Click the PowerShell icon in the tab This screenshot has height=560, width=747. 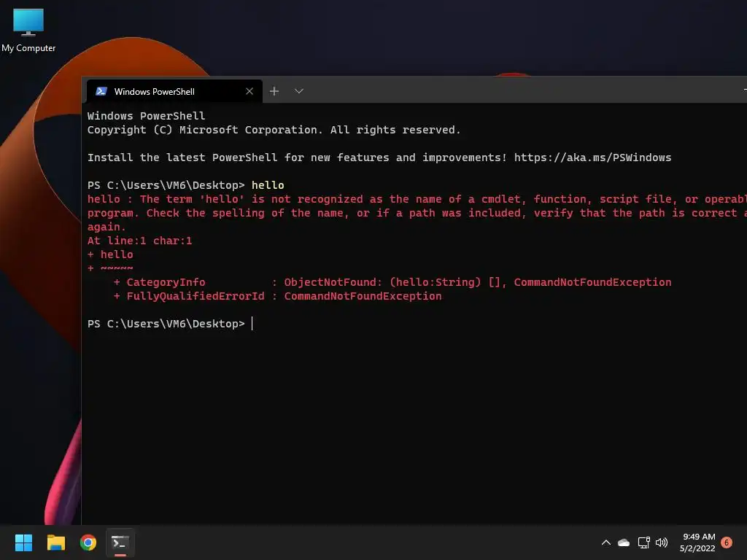point(101,91)
